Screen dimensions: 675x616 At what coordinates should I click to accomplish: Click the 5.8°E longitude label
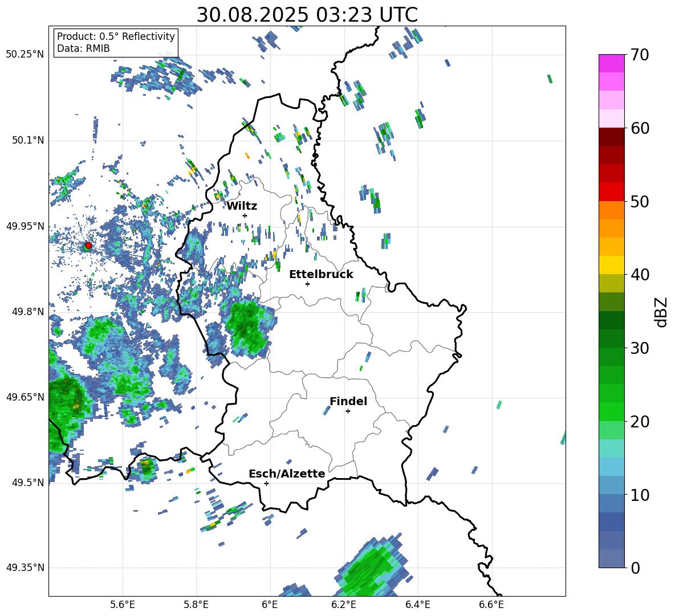point(196,605)
